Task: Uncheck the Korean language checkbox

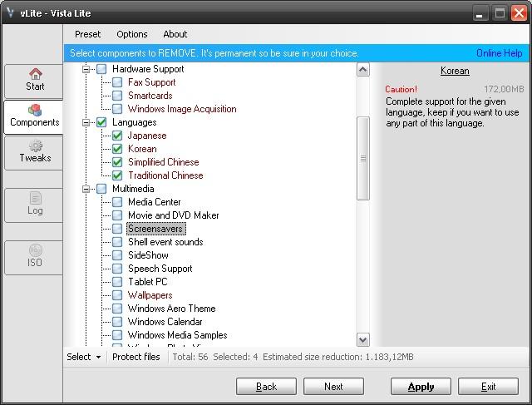Action: [x=117, y=149]
